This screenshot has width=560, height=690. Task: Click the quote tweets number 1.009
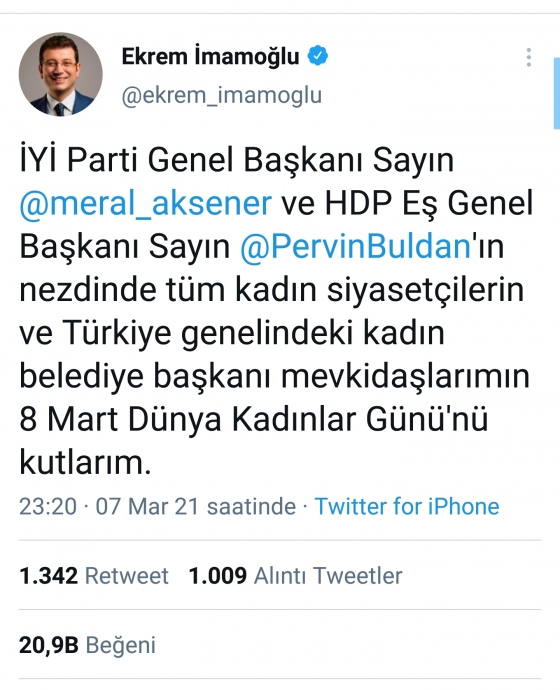coord(218,576)
